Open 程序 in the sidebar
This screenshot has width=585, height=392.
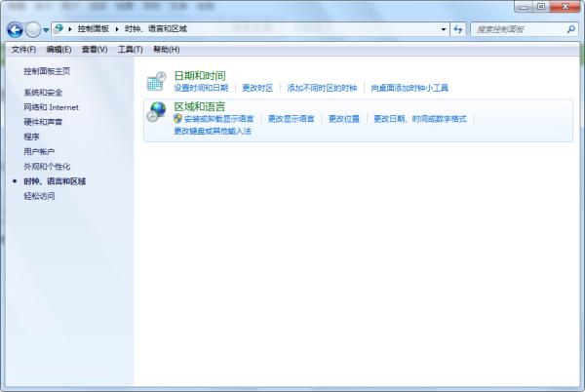(31, 137)
